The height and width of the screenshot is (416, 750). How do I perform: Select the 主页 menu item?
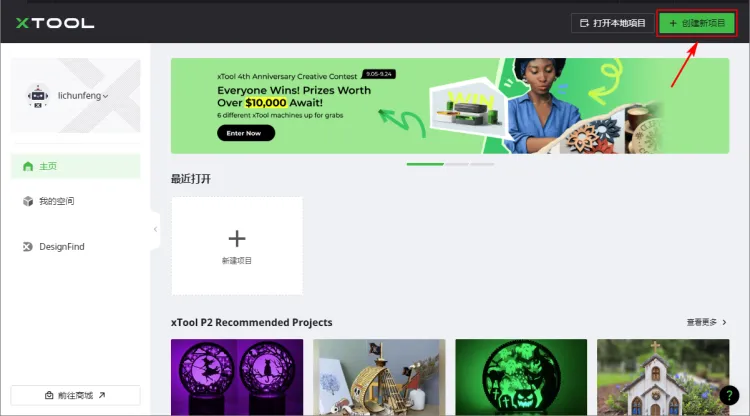(76, 166)
